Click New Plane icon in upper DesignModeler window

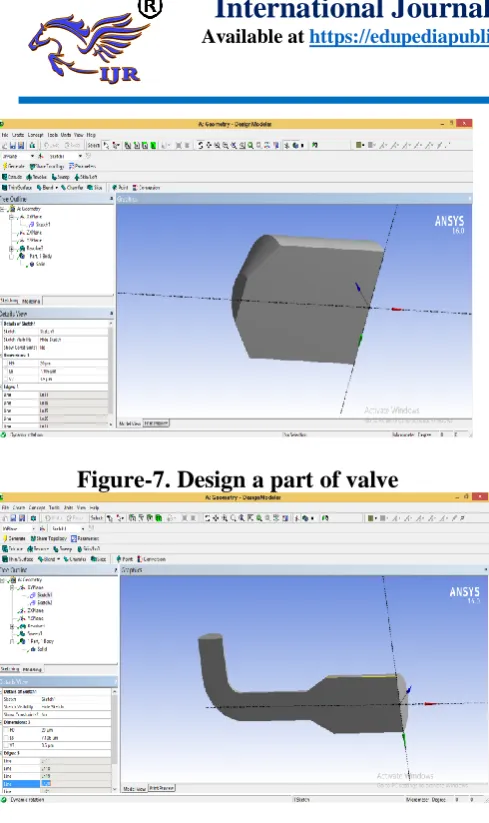point(41,156)
